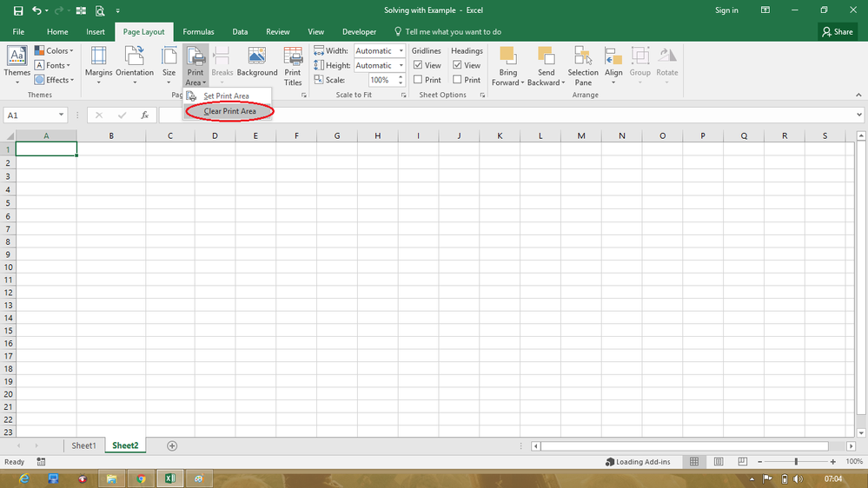
Task: Click Select All corner triangle
Action: click(10, 136)
